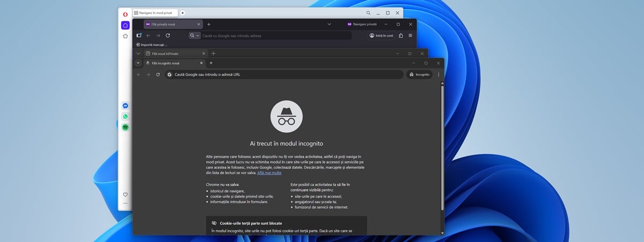Image resolution: width=644 pixels, height=242 pixels.
Task: Reload the page in Chrome window
Action: pyautogui.click(x=158, y=74)
